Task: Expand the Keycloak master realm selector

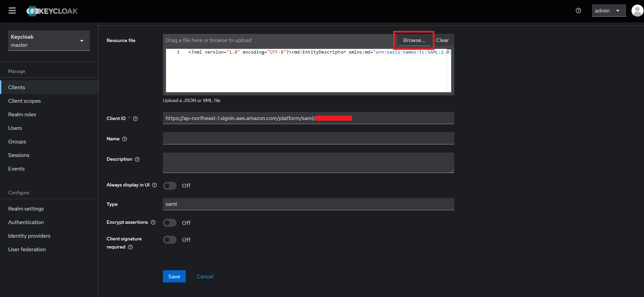Action: tap(49, 41)
